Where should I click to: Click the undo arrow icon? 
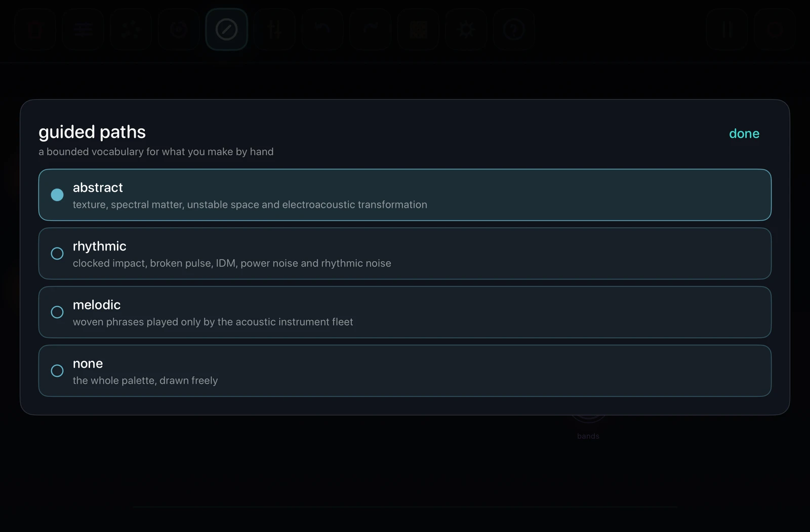click(x=322, y=29)
